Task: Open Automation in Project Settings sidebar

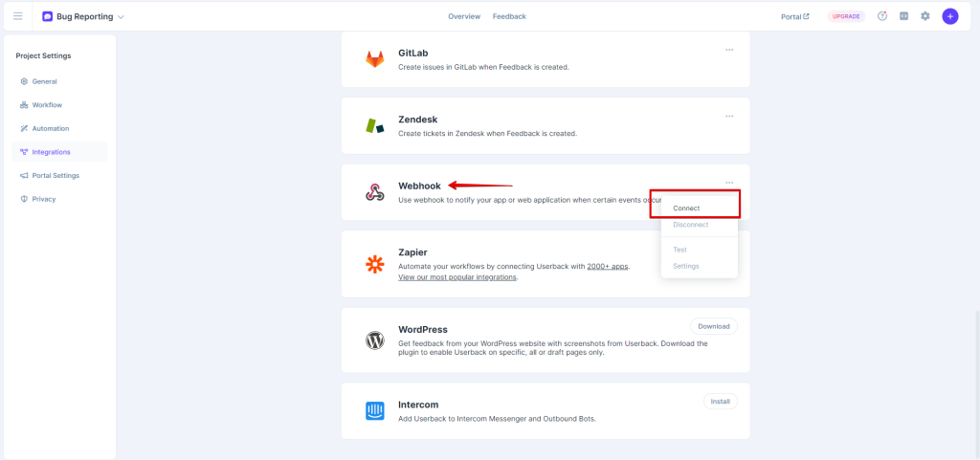Action: point(50,128)
